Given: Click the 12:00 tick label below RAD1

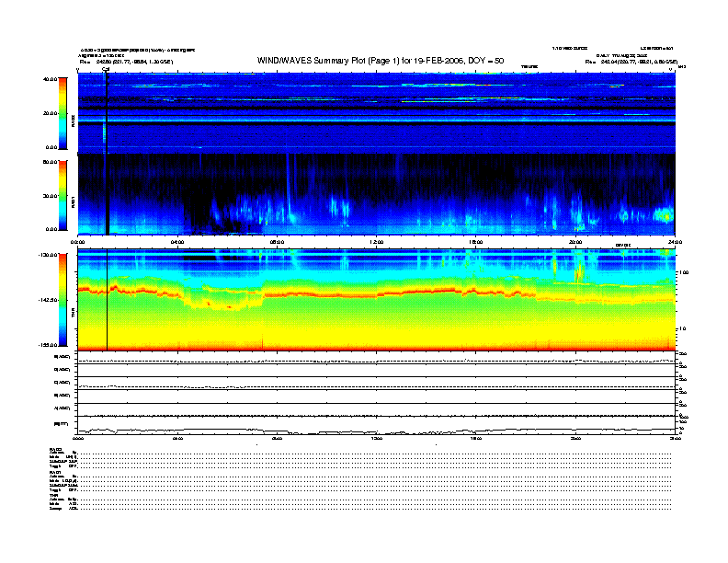Looking at the screenshot, I should pos(377,242).
